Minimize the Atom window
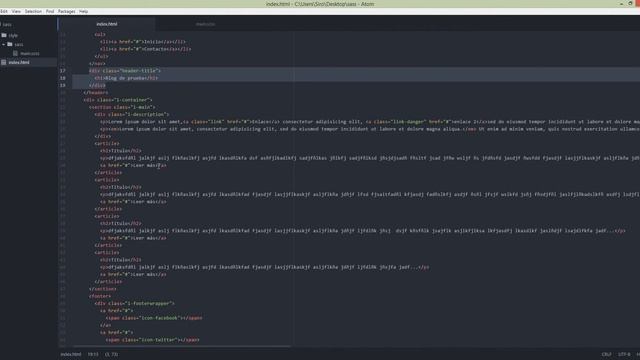This screenshot has width=640, height=360. coord(621,4)
